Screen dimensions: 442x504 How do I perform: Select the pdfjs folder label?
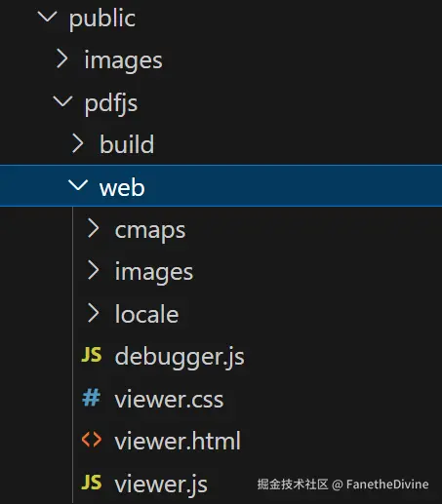(x=111, y=104)
